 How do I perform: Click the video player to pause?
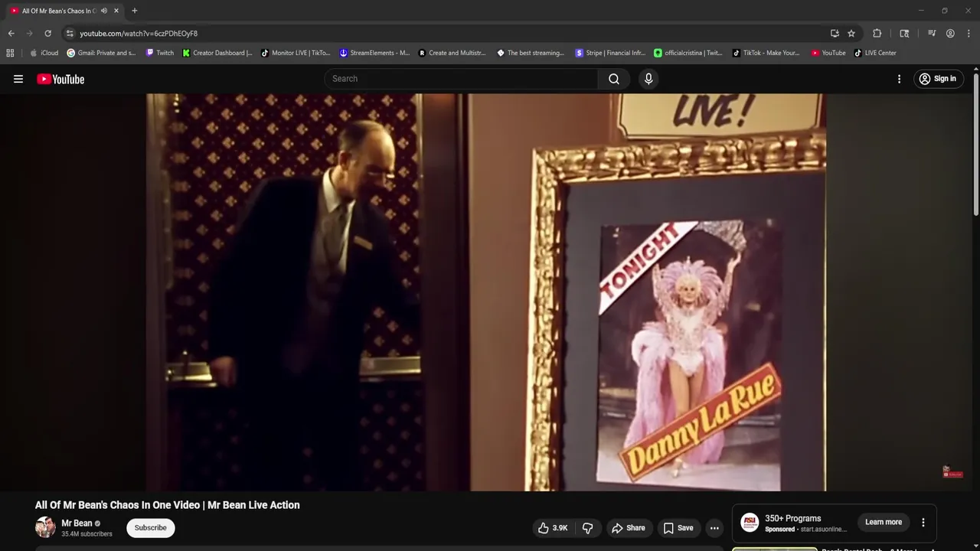(485, 292)
